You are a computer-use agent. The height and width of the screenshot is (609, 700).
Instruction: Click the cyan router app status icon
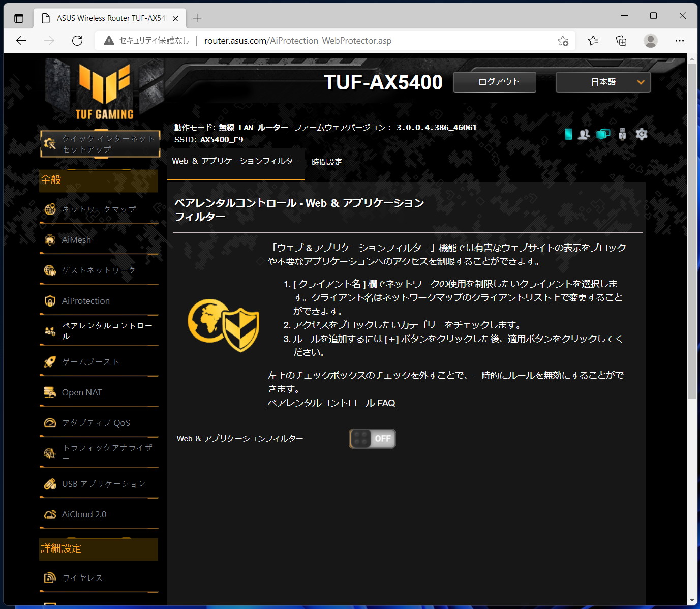tap(568, 134)
